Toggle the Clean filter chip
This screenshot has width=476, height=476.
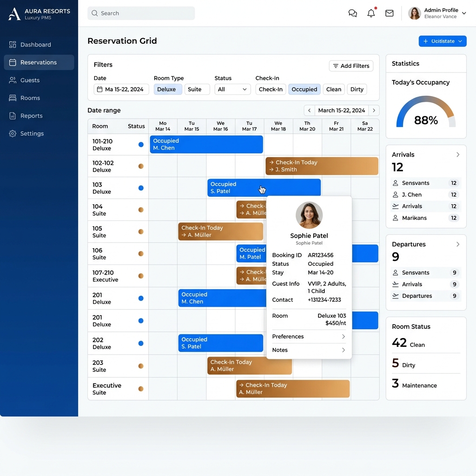coord(334,89)
